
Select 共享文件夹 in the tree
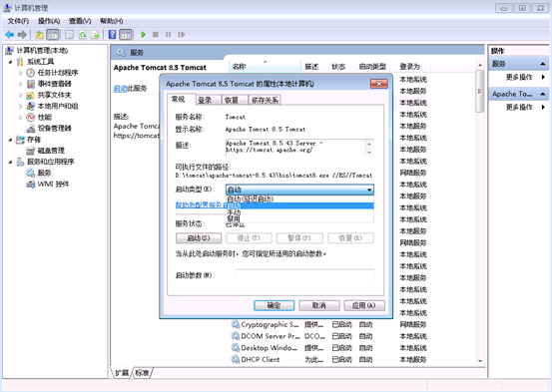pos(54,95)
